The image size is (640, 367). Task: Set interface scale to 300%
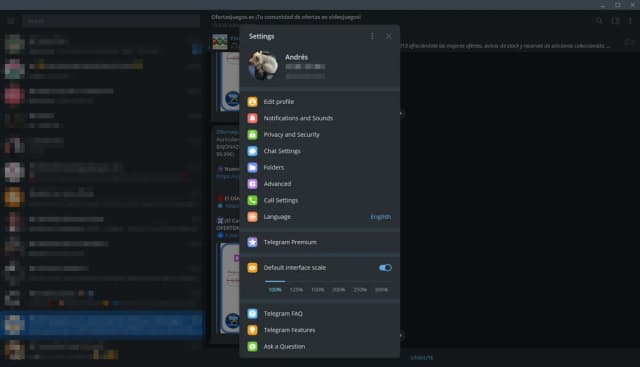pos(381,290)
